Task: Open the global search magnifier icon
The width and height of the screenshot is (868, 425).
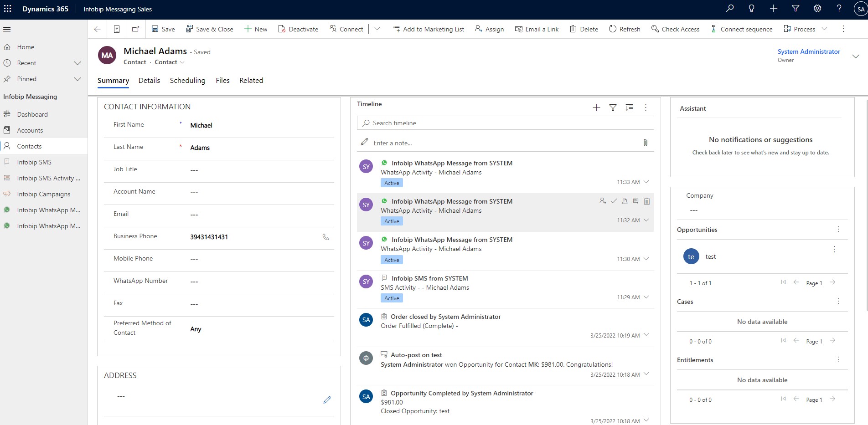Action: pos(729,9)
